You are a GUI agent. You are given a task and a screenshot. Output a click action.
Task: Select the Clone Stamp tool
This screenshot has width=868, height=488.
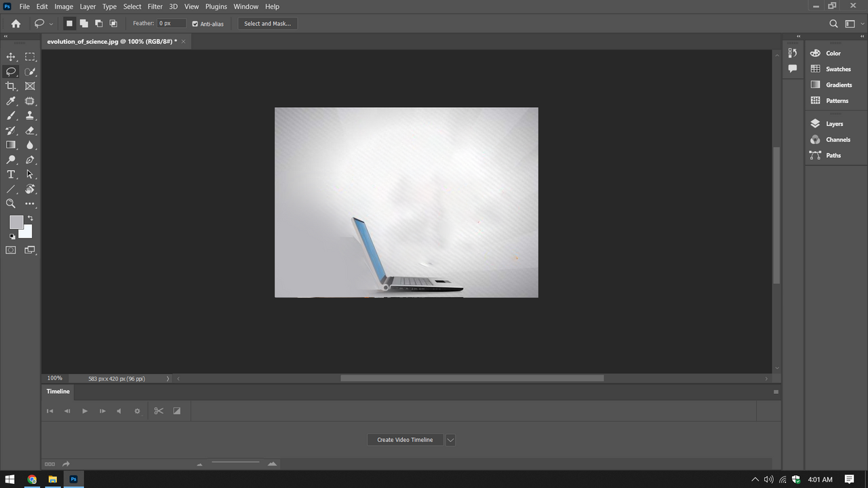[30, 116]
